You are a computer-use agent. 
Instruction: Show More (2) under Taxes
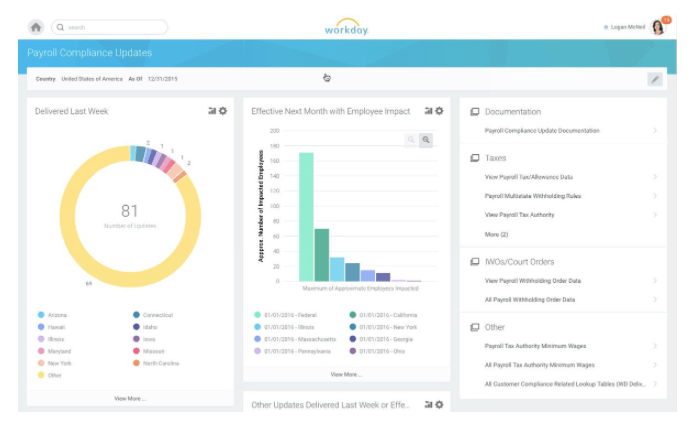(496, 234)
